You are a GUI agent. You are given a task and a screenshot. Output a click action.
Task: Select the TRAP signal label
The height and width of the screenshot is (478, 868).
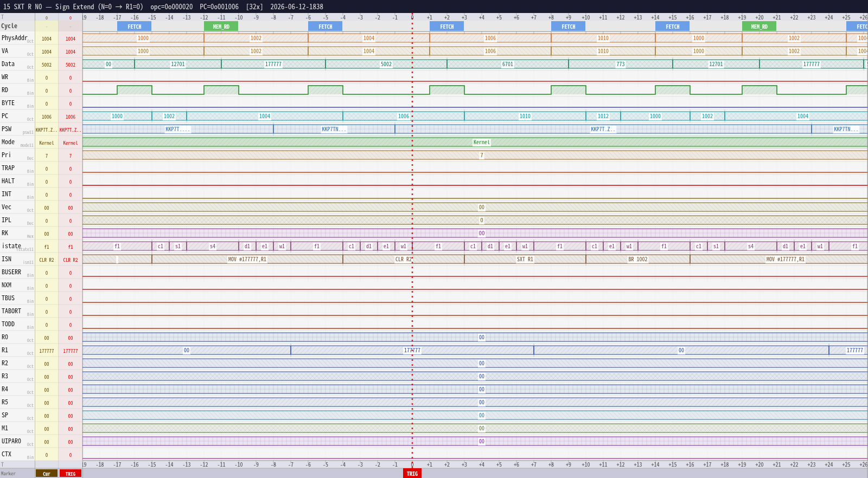(x=8, y=168)
